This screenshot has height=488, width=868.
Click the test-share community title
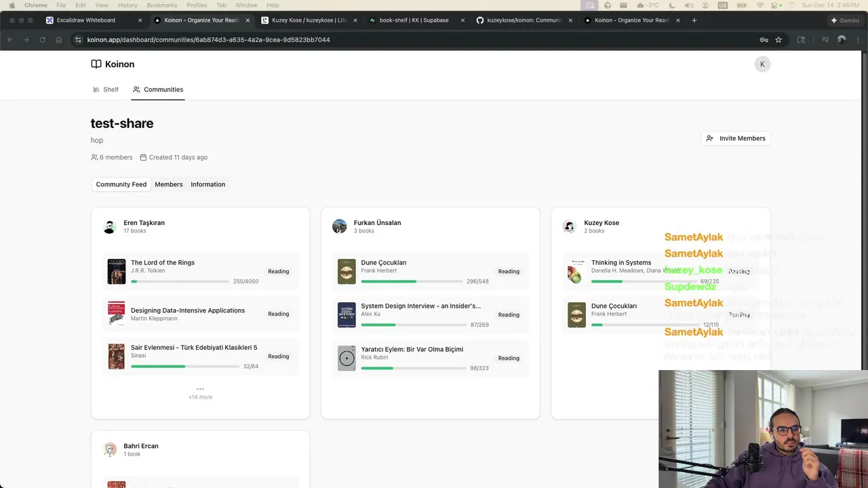122,123
